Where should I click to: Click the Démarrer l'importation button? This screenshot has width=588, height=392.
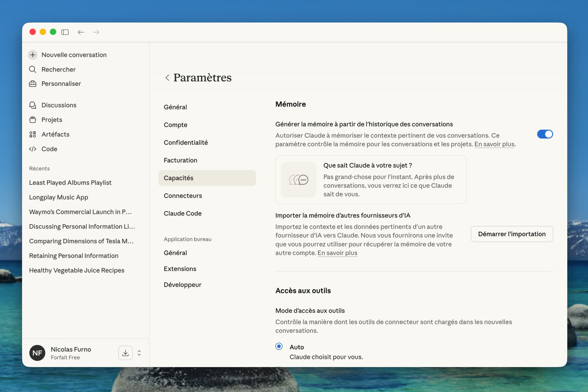click(x=512, y=234)
